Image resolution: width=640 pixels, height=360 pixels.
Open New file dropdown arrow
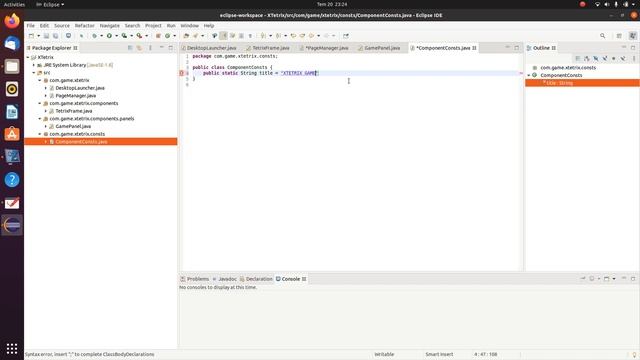39,36
